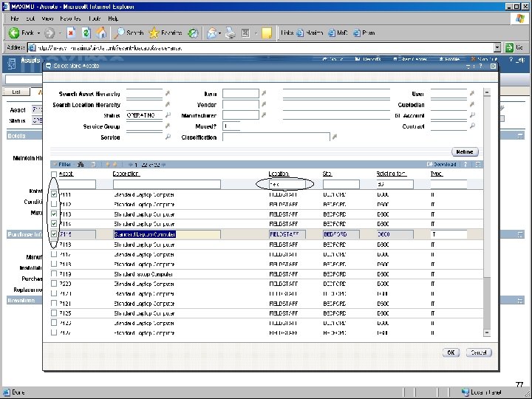Uncheck the checkbox for asset 7114

(54, 224)
